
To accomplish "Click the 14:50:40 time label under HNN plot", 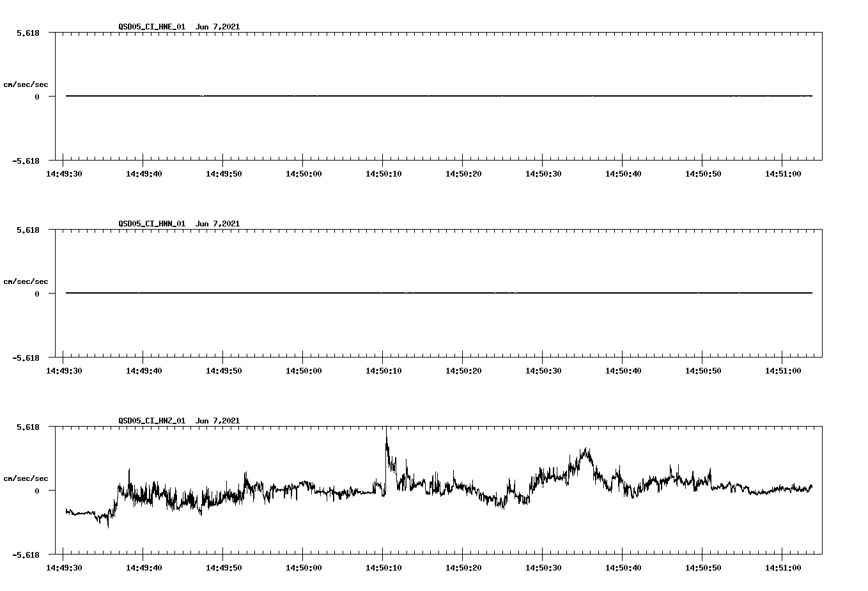I will (x=623, y=371).
